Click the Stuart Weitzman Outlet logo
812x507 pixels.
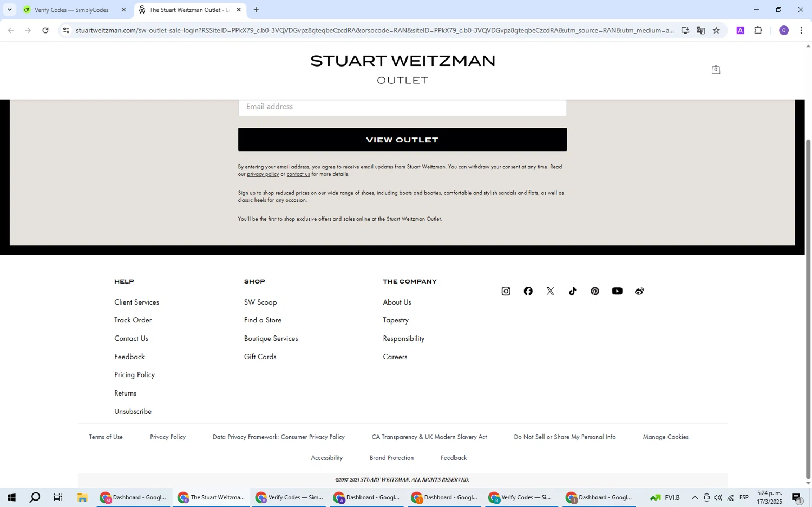(x=403, y=69)
